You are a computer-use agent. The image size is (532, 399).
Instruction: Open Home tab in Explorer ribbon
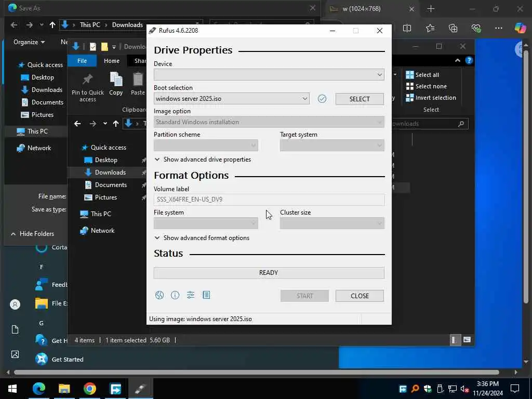[112, 61]
